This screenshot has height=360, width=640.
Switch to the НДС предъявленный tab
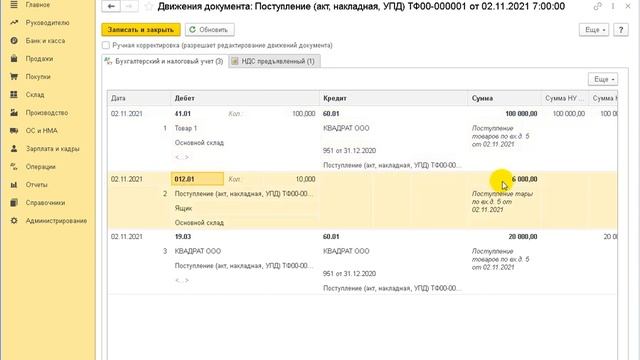274,61
